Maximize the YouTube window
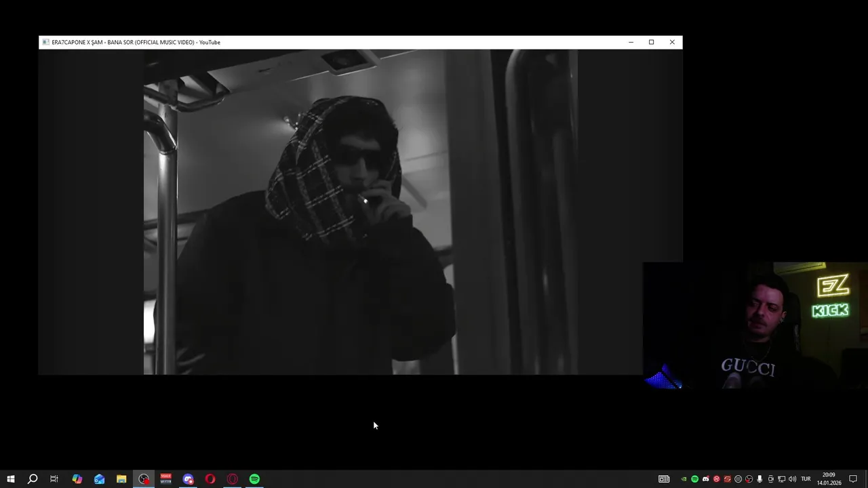868x488 pixels. pos(651,42)
